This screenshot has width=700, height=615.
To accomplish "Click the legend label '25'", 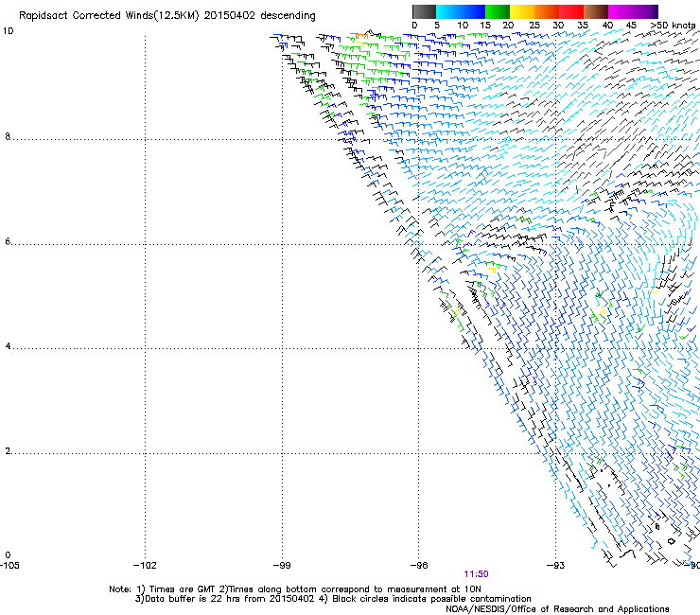I will tap(534, 26).
